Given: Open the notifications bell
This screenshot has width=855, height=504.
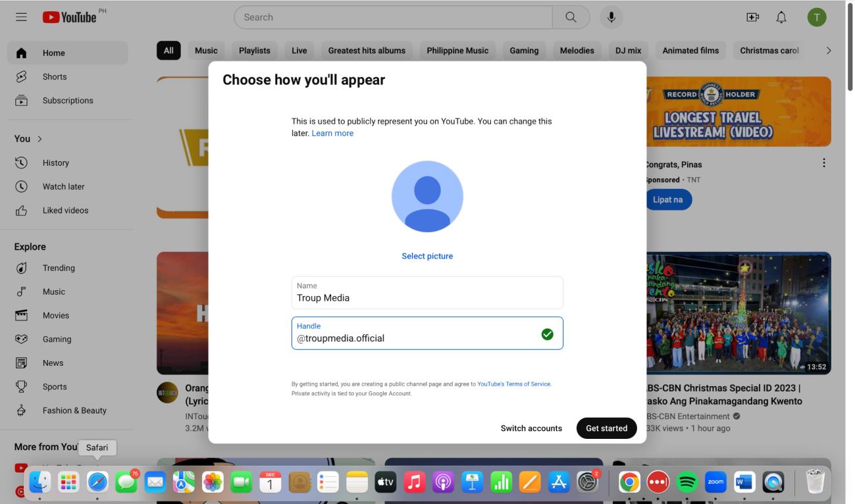Looking at the screenshot, I should 781,17.
